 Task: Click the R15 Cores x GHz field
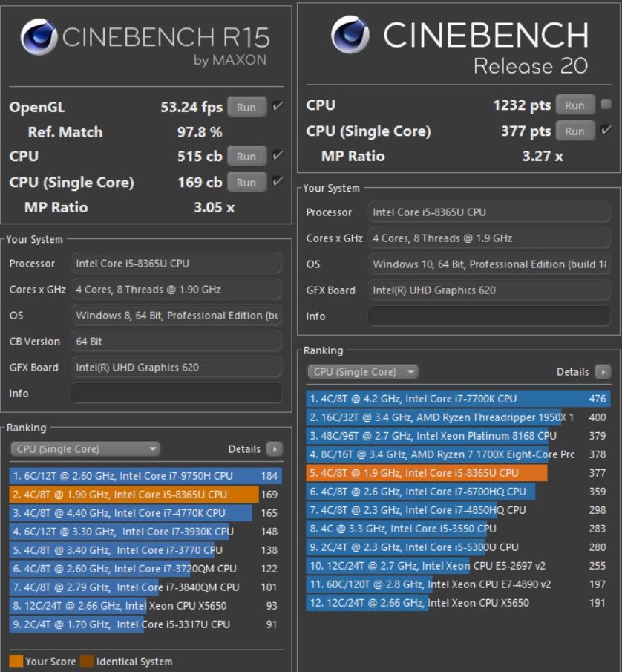click(177, 290)
